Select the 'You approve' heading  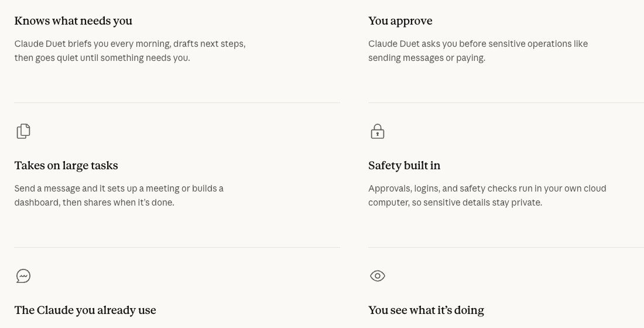pyautogui.click(x=400, y=21)
